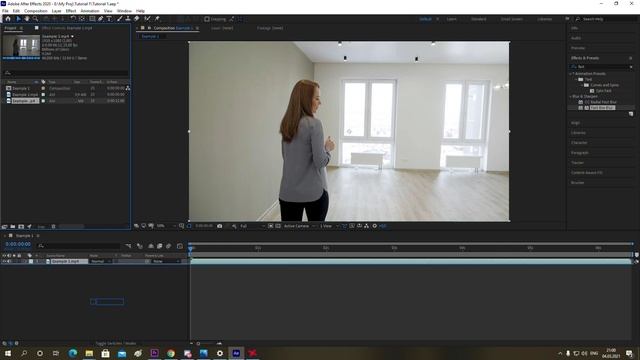640x360 pixels.
Task: Open the Graph Editor in timeline
Action: pyautogui.click(x=180, y=246)
